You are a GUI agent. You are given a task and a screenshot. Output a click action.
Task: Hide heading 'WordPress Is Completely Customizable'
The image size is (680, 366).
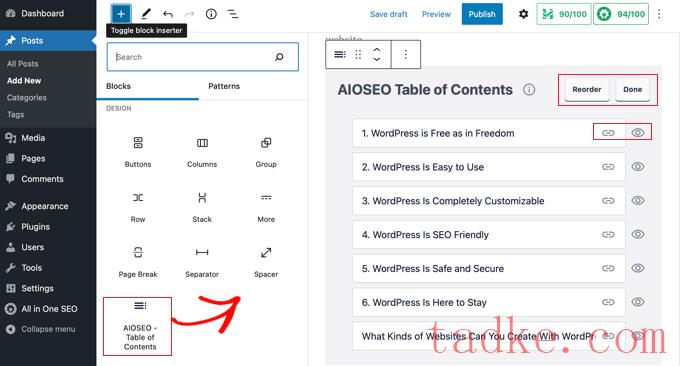tap(638, 200)
